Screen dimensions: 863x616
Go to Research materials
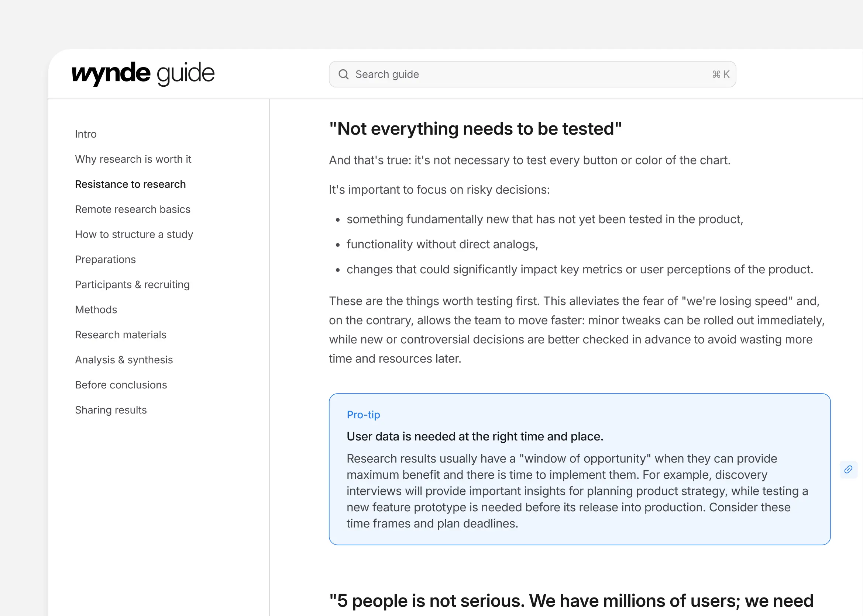121,335
